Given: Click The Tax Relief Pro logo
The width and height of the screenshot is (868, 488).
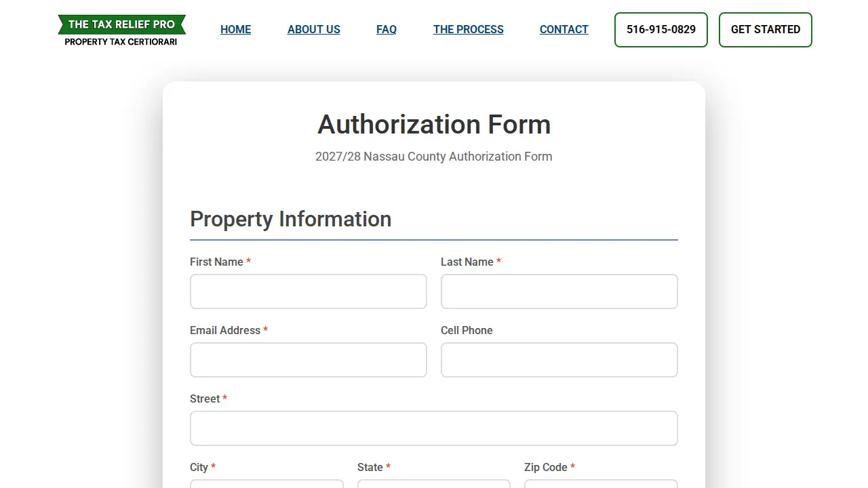Looking at the screenshot, I should pyautogui.click(x=121, y=30).
